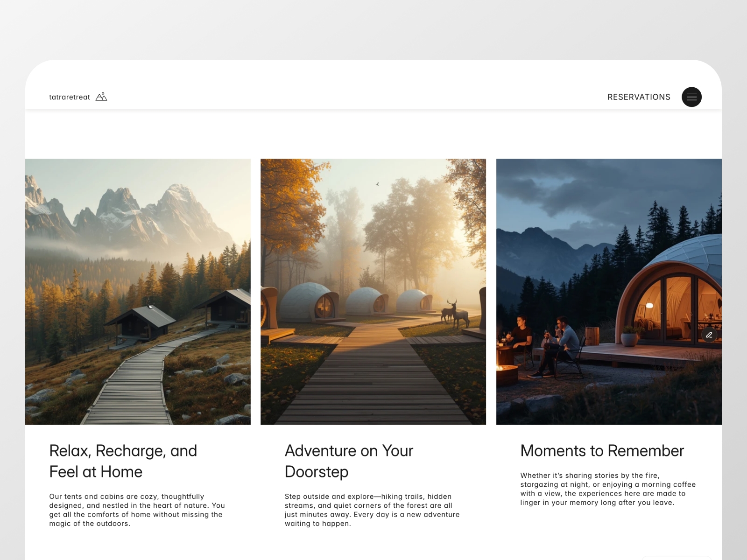The width and height of the screenshot is (747, 560).
Task: Click the tatraretreat wordmark to go home
Action: pos(69,97)
